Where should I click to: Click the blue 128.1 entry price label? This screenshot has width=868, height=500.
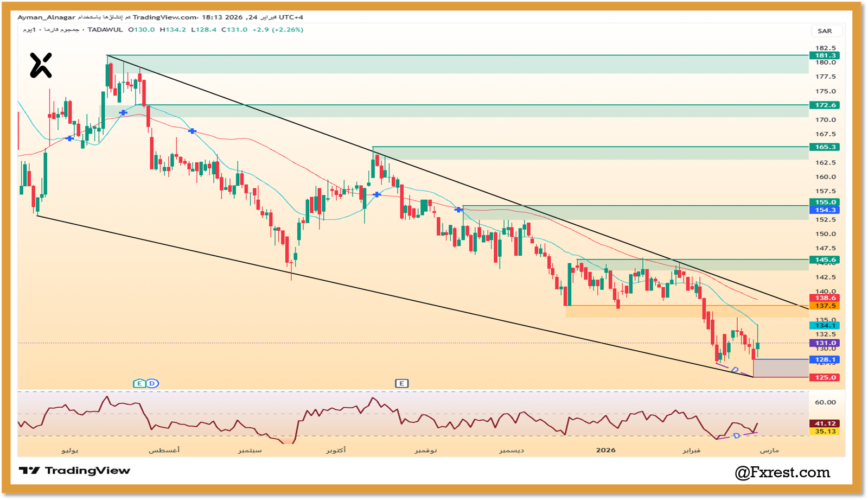click(825, 359)
